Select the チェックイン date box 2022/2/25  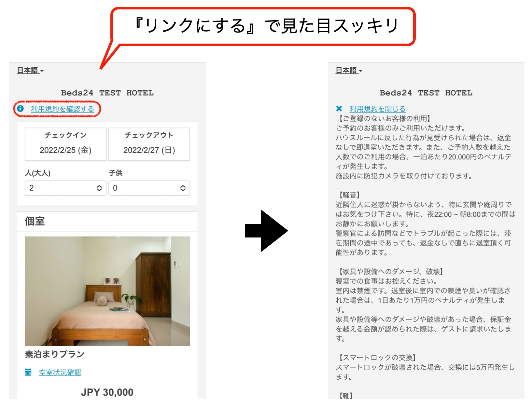tap(65, 144)
